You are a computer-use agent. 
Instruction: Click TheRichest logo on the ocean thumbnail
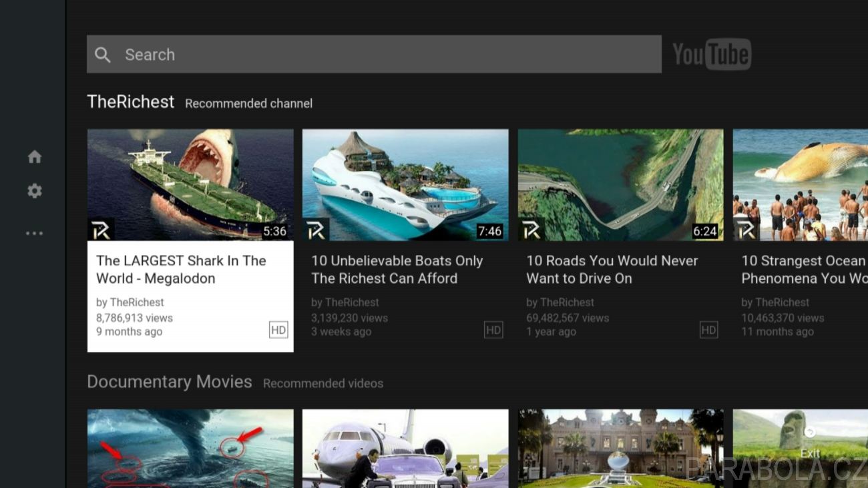(746, 229)
